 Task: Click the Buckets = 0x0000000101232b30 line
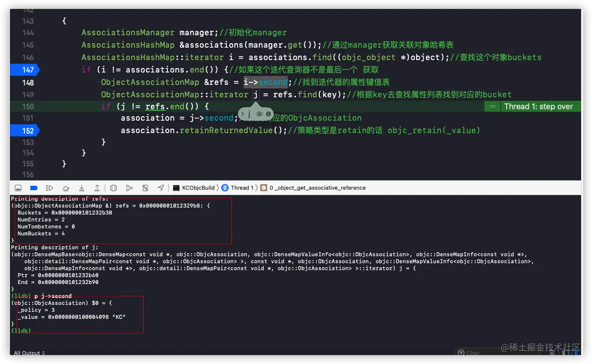[x=65, y=213]
